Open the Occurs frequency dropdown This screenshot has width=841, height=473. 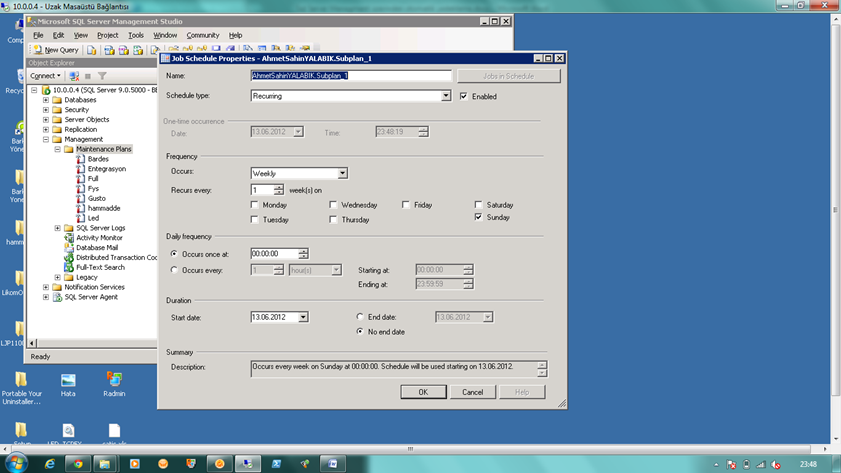tap(342, 173)
